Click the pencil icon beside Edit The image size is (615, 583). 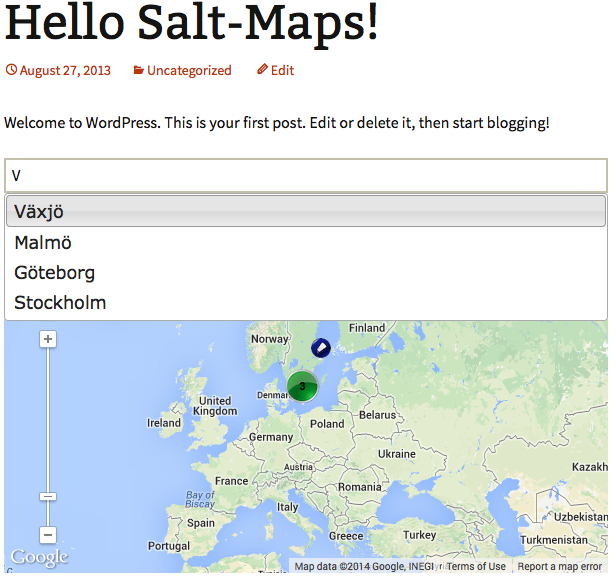(x=262, y=69)
